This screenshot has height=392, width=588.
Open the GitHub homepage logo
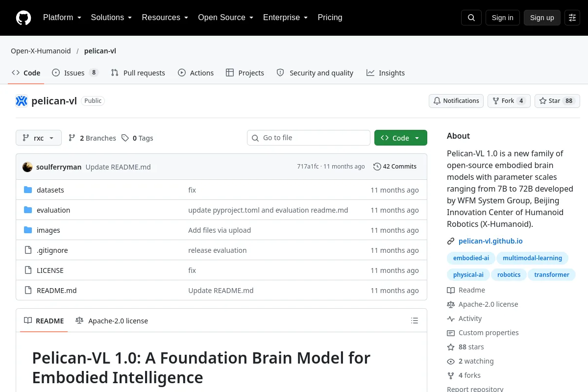point(24,18)
